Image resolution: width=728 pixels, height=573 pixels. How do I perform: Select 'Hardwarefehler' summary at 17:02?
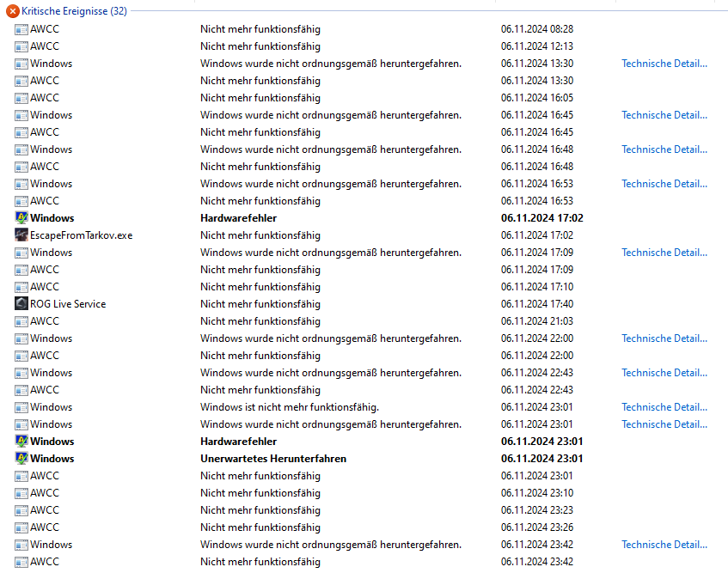[239, 217]
